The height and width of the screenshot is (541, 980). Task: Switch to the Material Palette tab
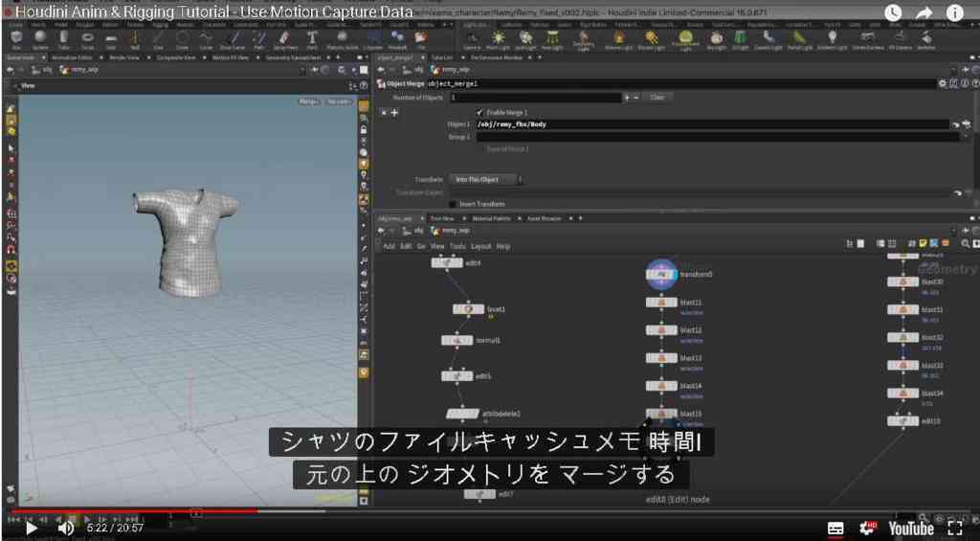491,218
